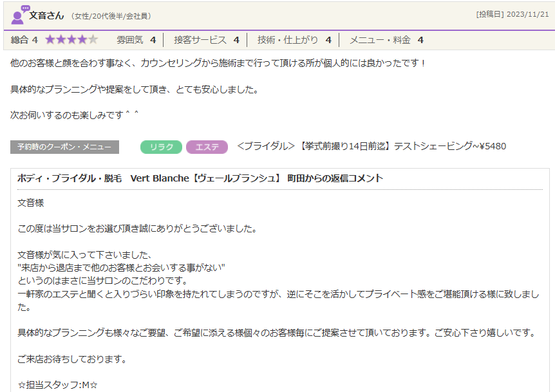Click the 雰囲気 4 rating
Image resolution: width=555 pixels, height=392 pixels.
coord(136,40)
